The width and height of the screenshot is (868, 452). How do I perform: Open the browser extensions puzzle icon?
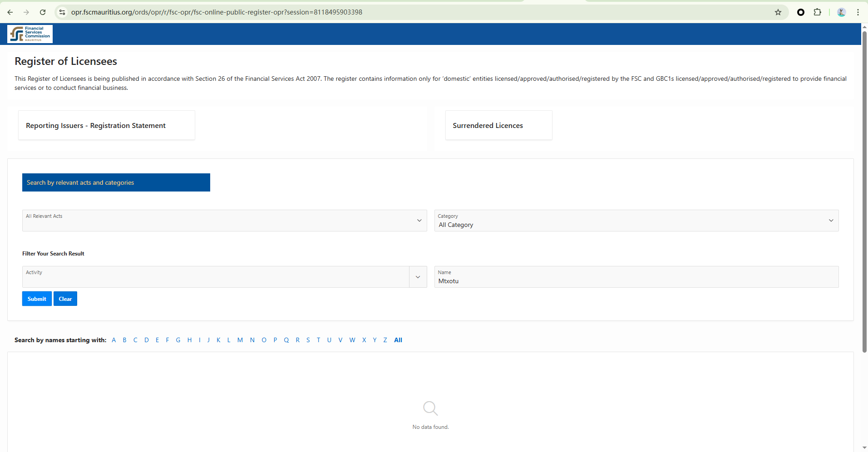(818, 12)
